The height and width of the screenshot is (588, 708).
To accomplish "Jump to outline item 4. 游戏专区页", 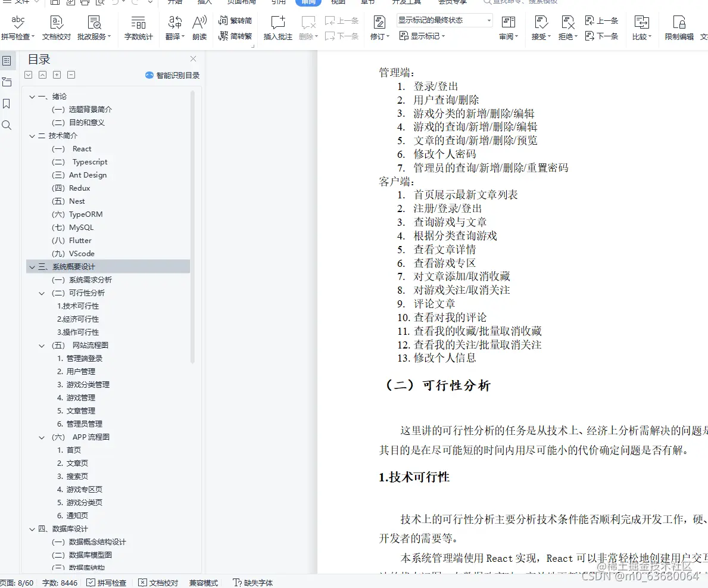I will pyautogui.click(x=79, y=489).
